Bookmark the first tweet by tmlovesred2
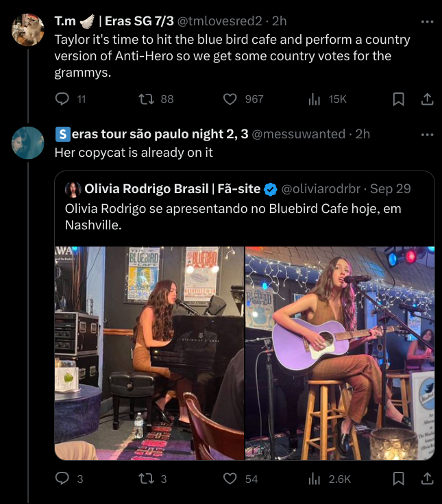442x504 pixels. click(398, 99)
